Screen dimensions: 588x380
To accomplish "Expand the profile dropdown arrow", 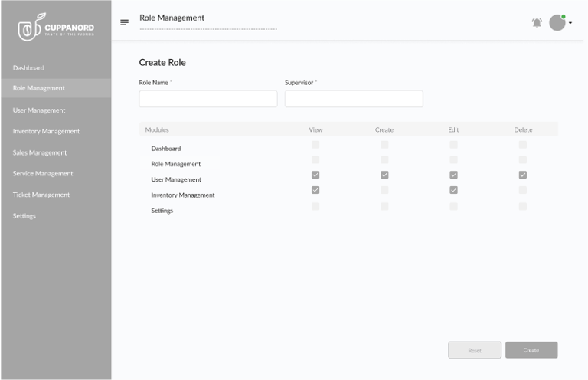I will pyautogui.click(x=570, y=23).
